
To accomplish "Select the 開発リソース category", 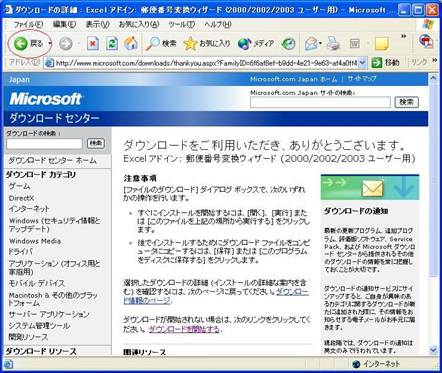I will click(x=28, y=337).
